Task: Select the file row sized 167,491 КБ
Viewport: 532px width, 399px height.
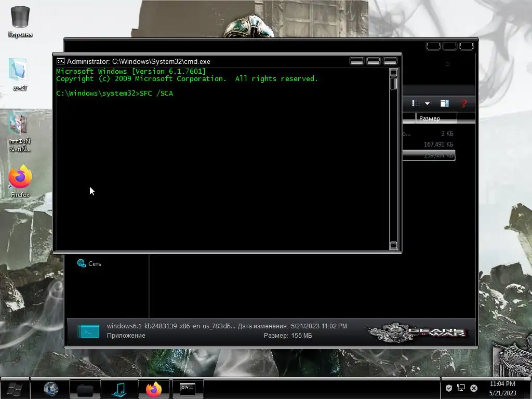Action: [x=428, y=144]
